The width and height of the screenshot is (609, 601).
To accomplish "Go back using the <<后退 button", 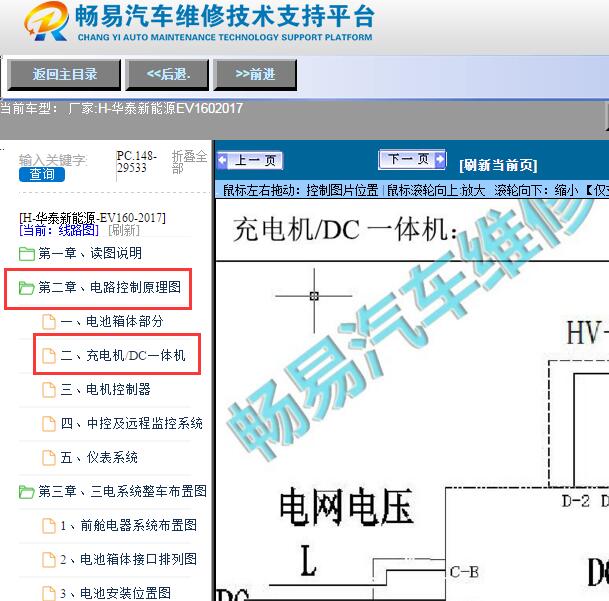I will pyautogui.click(x=167, y=74).
